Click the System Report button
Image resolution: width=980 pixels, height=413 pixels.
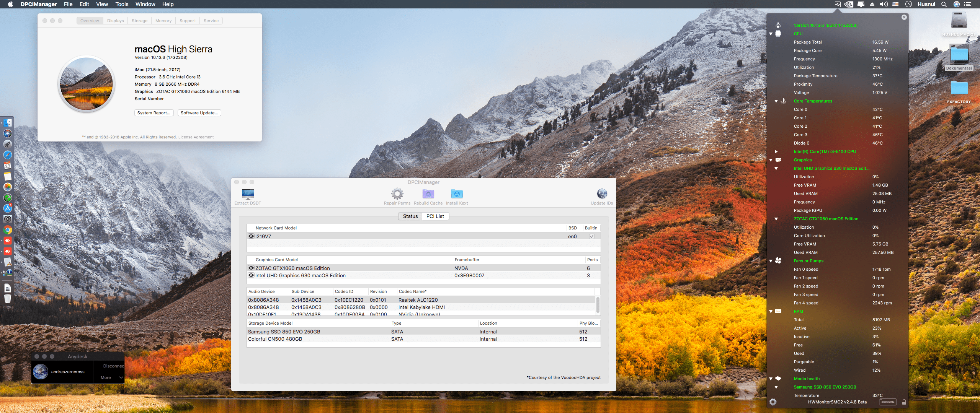point(154,113)
